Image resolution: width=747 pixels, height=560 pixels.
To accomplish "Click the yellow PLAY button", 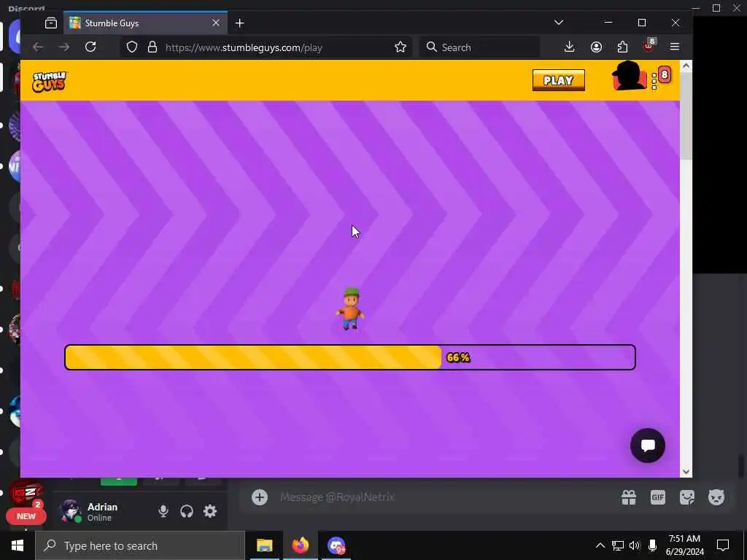I will coord(558,80).
